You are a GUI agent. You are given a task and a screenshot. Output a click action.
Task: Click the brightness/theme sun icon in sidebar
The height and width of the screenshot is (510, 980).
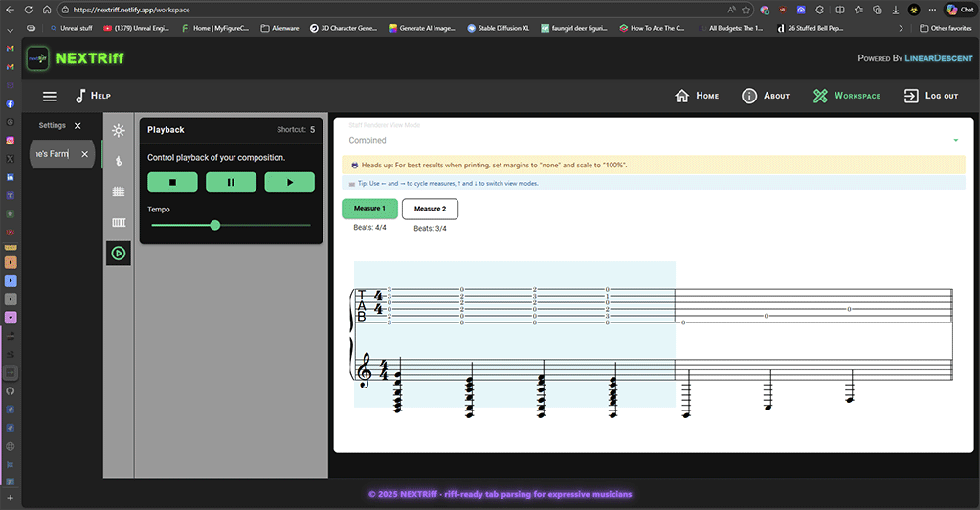coord(119,131)
